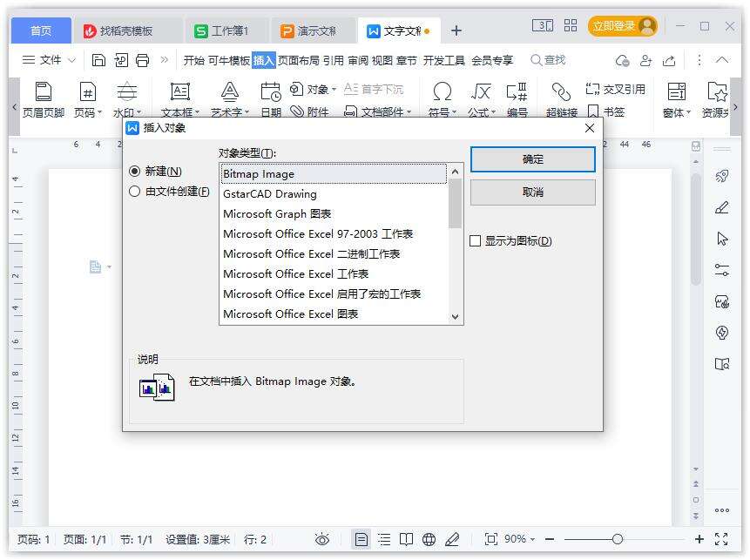Click the print icon in quick toolbar
This screenshot has height=560, width=750.
pos(143,60)
